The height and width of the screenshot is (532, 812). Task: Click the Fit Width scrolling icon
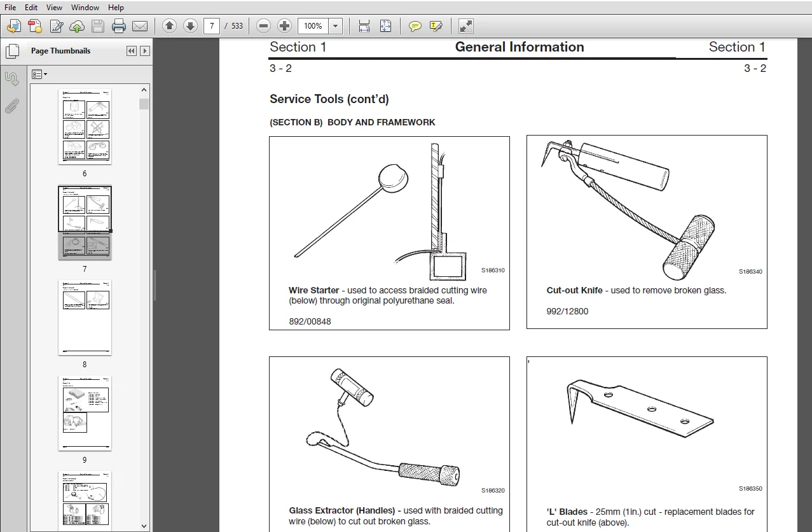(364, 26)
